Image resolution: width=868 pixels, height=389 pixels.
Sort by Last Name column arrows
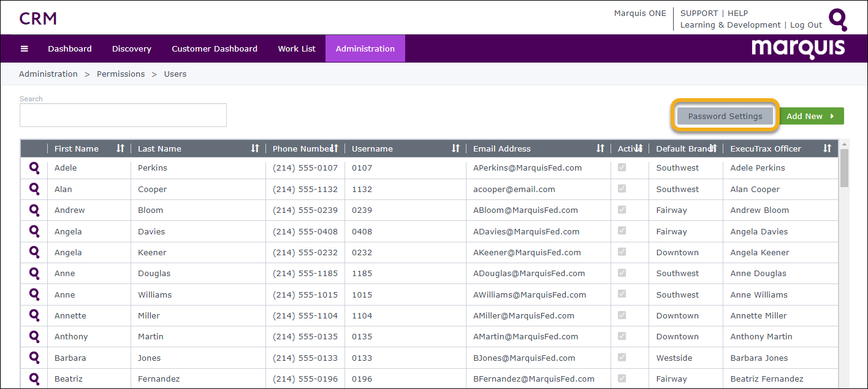[255, 148]
